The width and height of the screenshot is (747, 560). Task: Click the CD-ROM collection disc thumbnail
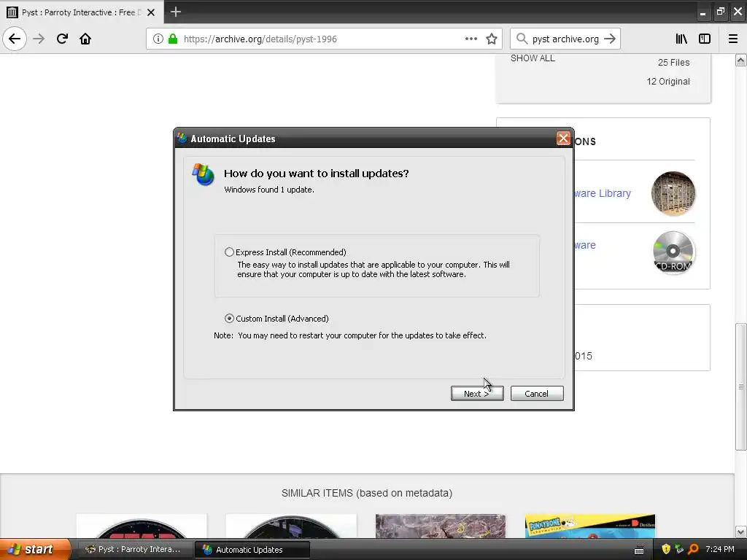[x=673, y=252]
